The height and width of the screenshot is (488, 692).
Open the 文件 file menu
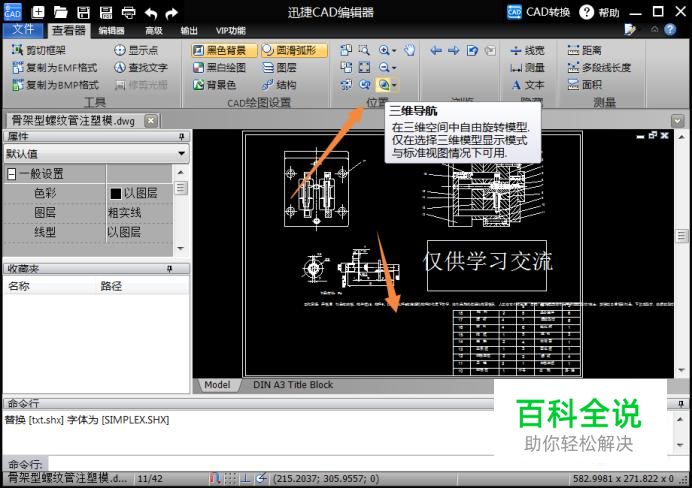23,30
